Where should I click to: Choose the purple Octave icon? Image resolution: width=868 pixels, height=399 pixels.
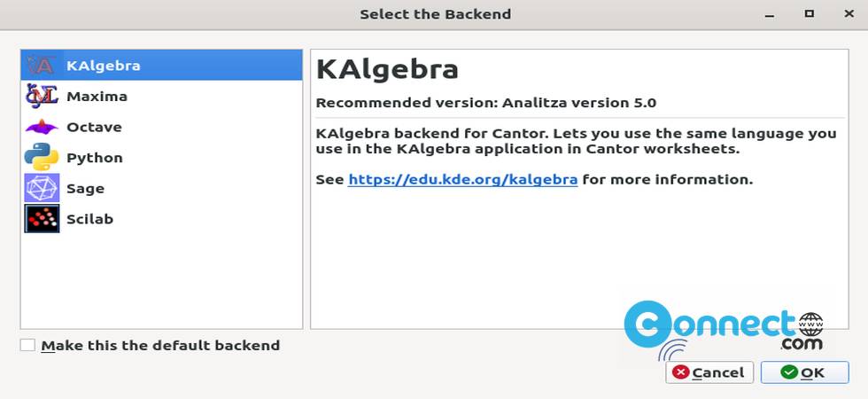pos(42,128)
